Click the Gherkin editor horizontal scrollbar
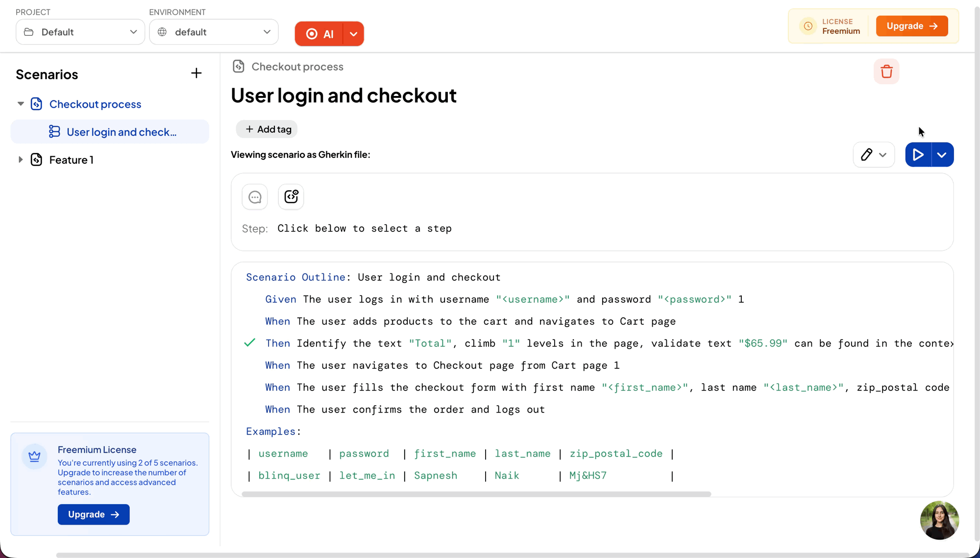The width and height of the screenshot is (980, 558). [476, 494]
